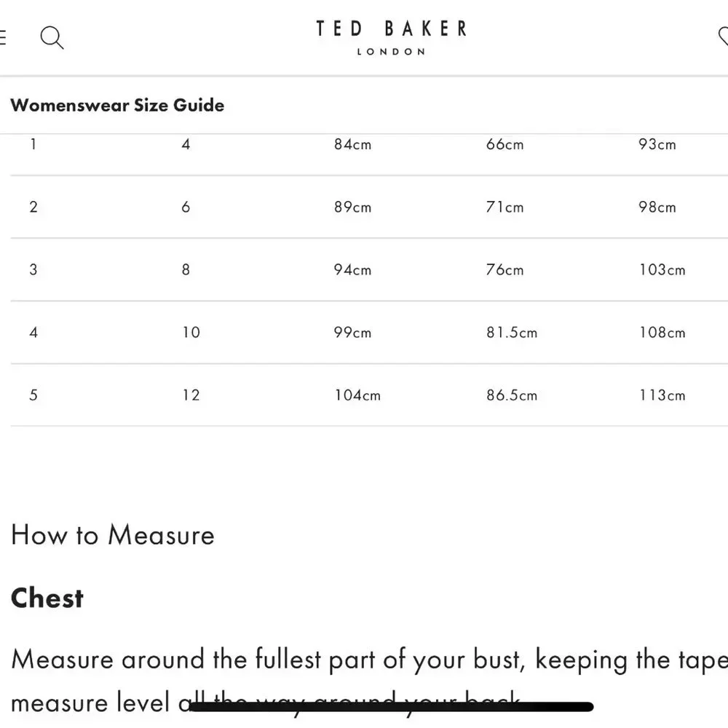Select the 89cm cell in size 2 row
The height and width of the screenshot is (728, 728).
tap(352, 207)
